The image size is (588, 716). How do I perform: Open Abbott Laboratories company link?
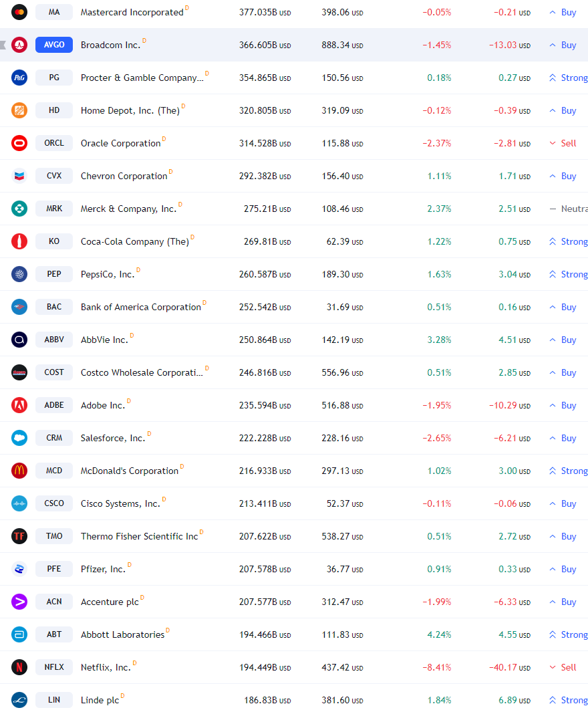(x=122, y=634)
